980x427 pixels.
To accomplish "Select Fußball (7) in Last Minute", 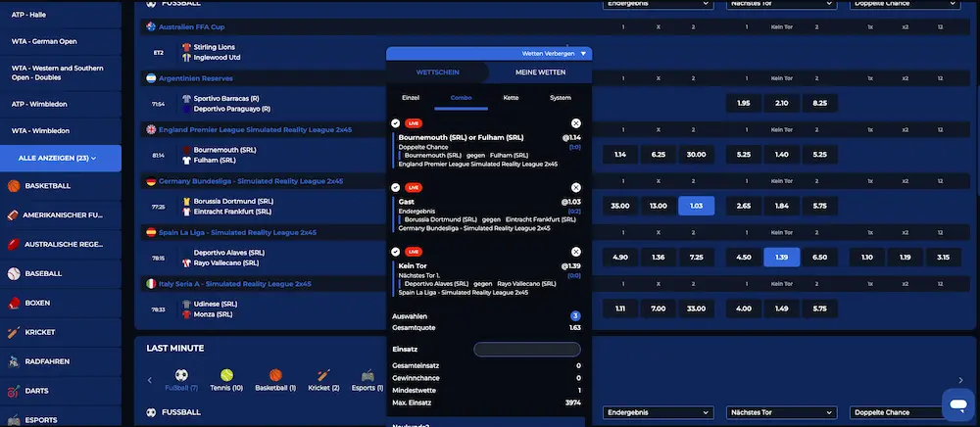I will [181, 380].
